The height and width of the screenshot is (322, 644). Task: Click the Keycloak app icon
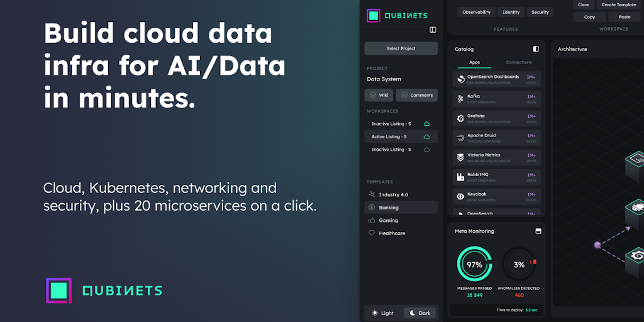460,197
